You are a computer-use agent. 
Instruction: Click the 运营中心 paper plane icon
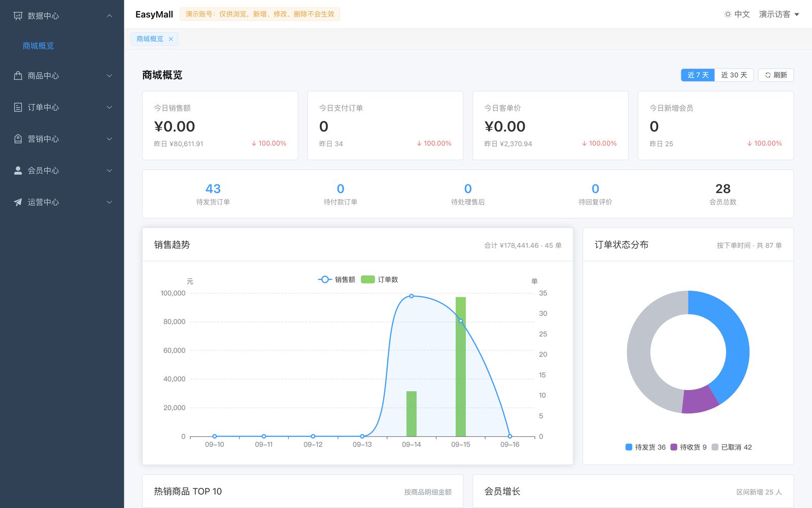pos(18,202)
